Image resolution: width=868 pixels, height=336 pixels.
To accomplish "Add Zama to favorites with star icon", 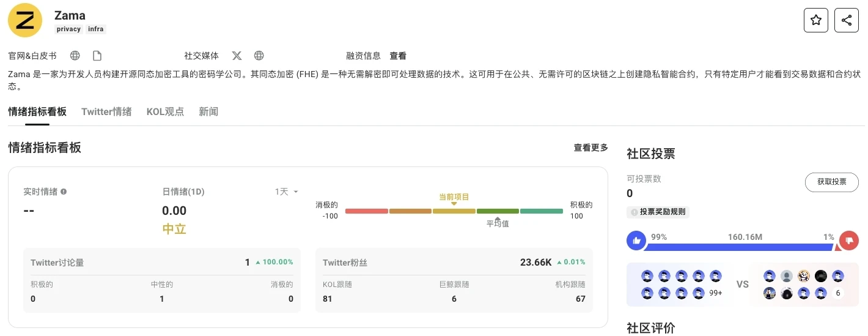I will (x=816, y=20).
